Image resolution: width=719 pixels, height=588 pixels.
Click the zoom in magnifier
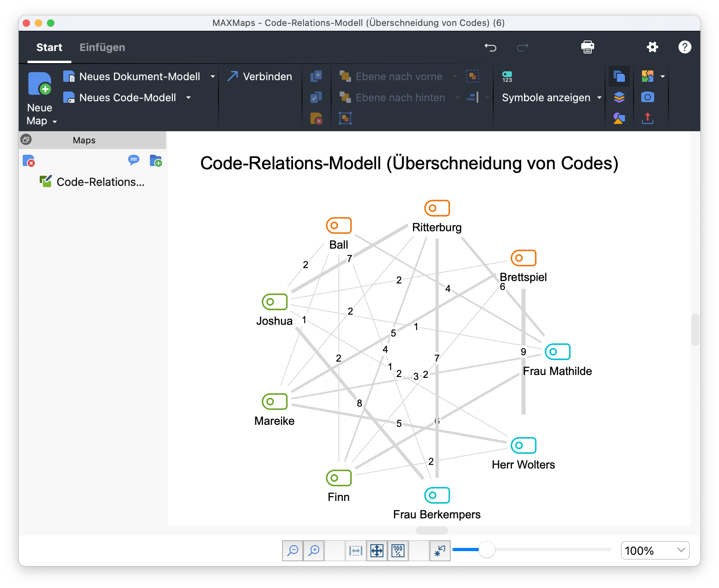(x=314, y=551)
